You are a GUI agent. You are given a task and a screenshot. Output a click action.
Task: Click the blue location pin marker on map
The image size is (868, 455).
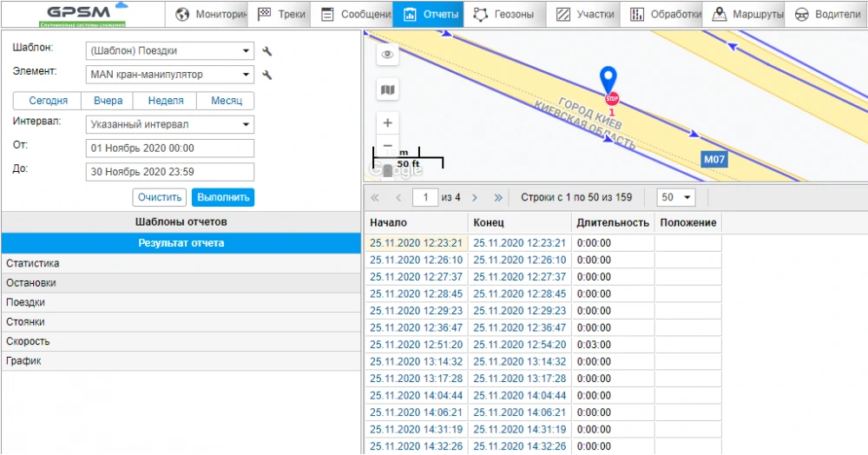[611, 82]
